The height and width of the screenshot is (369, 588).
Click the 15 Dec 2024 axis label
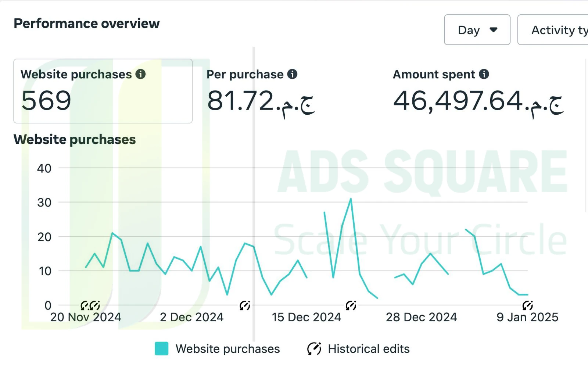click(x=306, y=317)
